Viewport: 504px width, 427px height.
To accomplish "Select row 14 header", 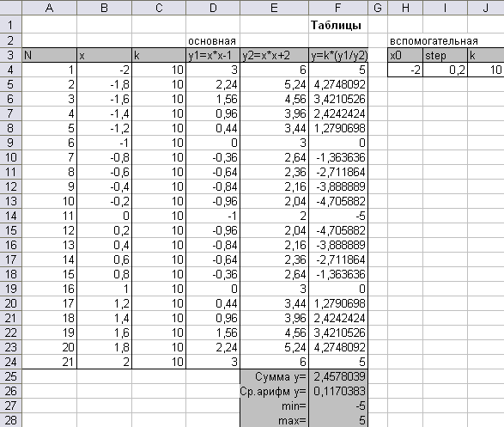I will click(10, 216).
